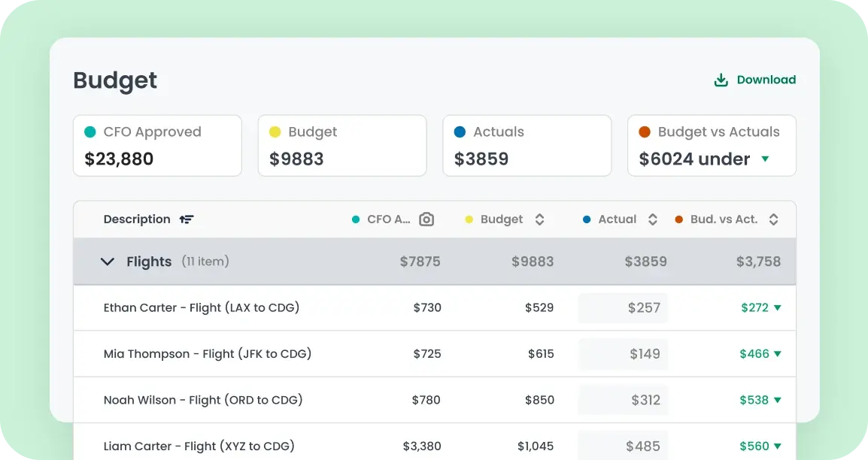The width and height of the screenshot is (868, 460).
Task: Sort the Actual column using its sort icon
Action: coord(651,219)
